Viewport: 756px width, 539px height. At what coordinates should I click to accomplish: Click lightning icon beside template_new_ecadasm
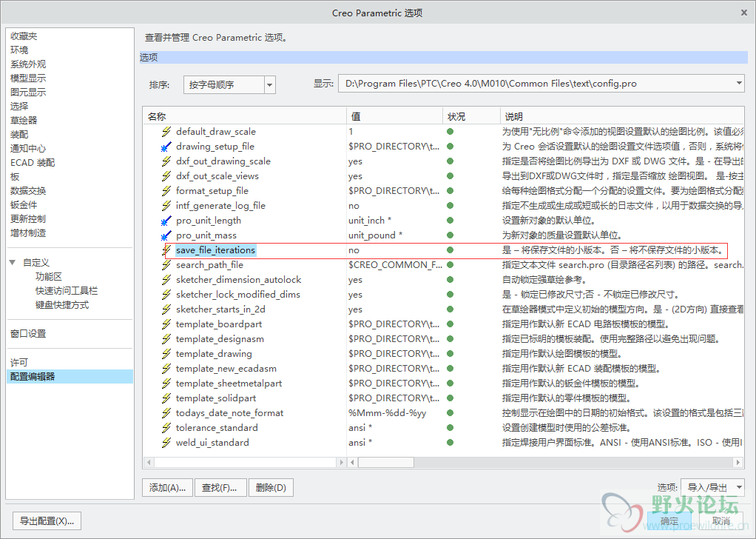tap(166, 369)
